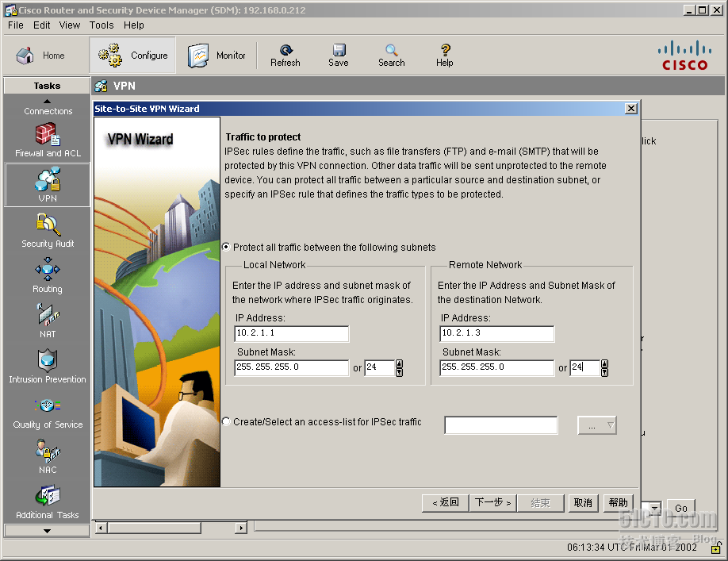Open the File menu
The width and height of the screenshot is (728, 561).
coord(16,25)
